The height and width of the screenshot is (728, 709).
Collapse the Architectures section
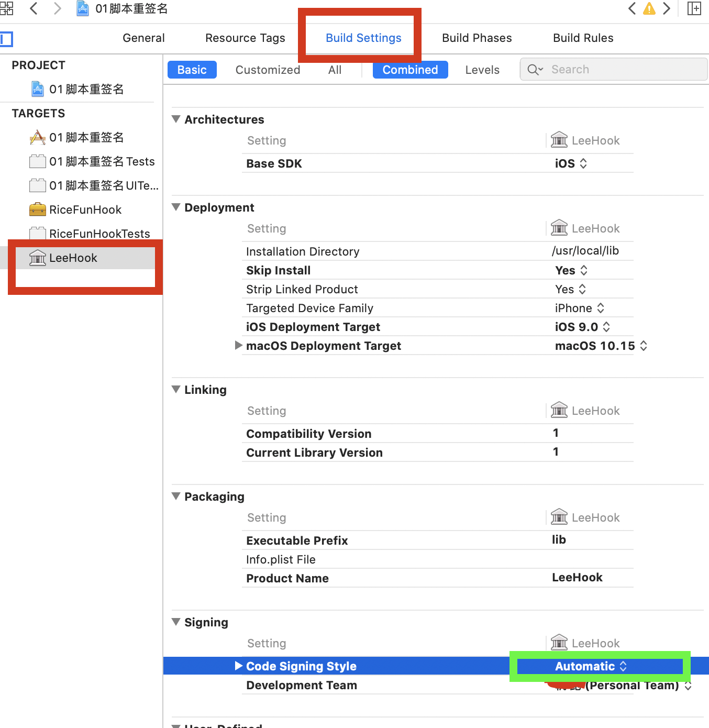click(x=176, y=119)
